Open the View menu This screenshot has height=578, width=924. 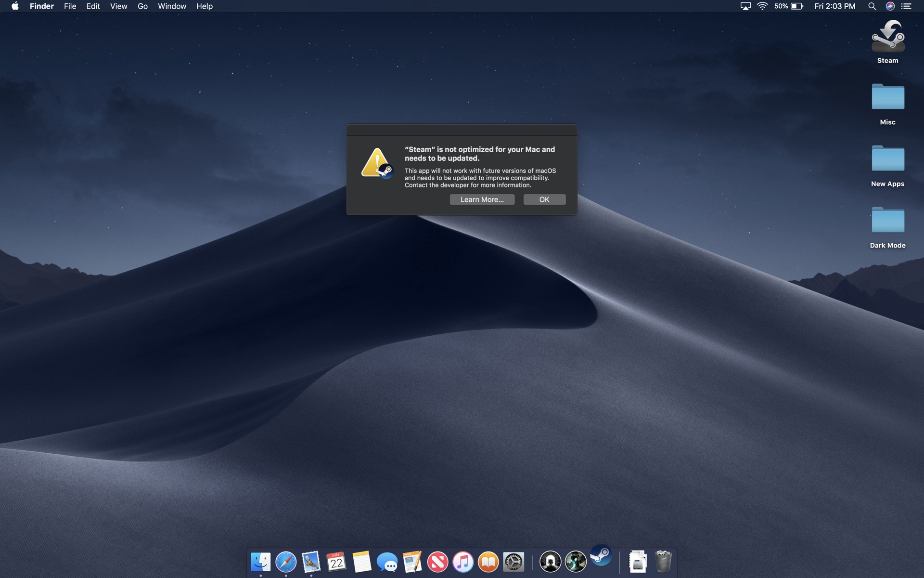click(118, 6)
